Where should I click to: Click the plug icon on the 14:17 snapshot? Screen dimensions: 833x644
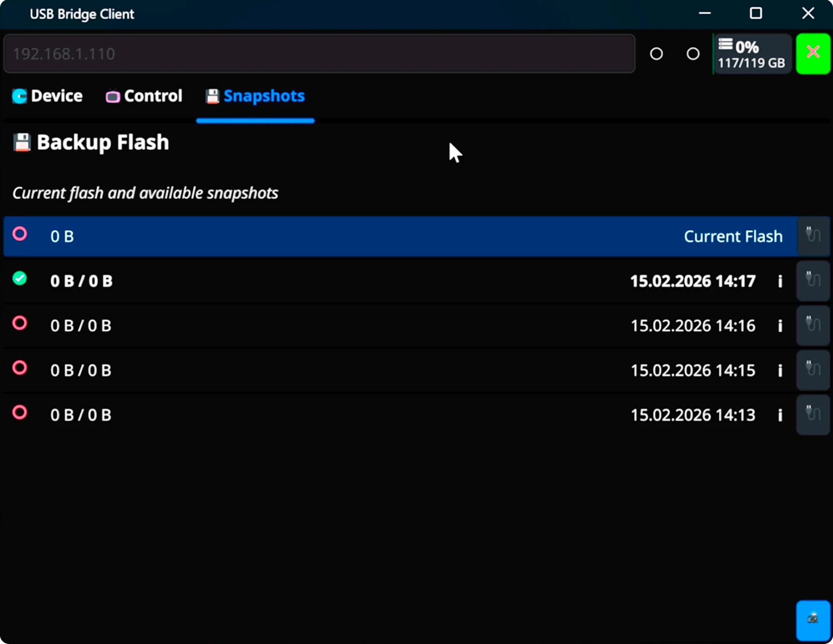point(813,281)
